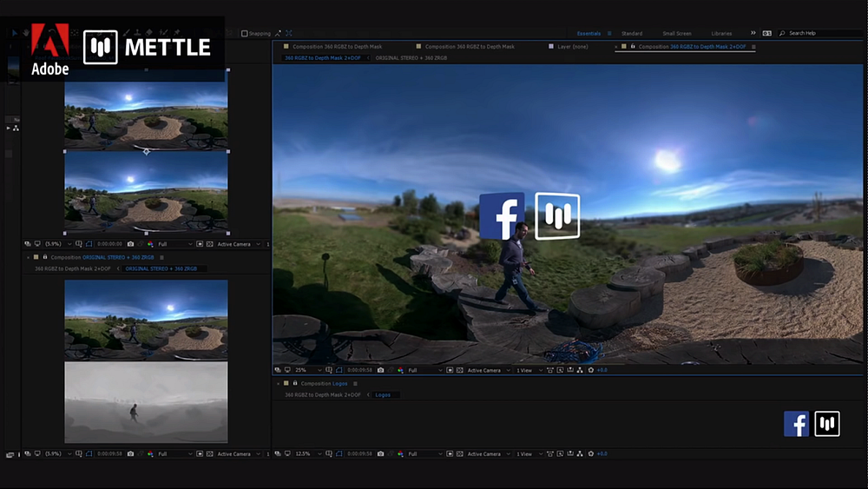Viewport: 868px width, 489px height.
Task: Open the 25% magnification dropdown
Action: [308, 370]
